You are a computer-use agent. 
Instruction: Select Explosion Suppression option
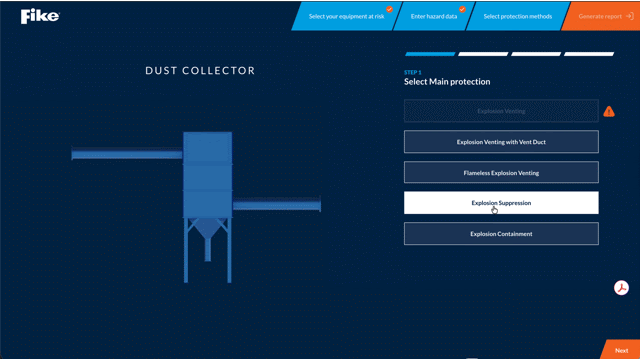(x=501, y=203)
